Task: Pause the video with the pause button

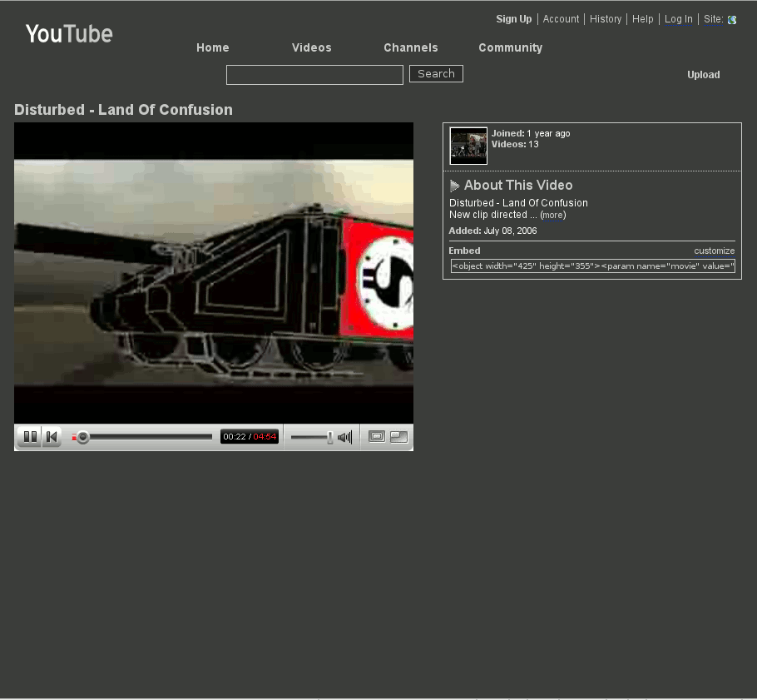Action: [x=30, y=437]
